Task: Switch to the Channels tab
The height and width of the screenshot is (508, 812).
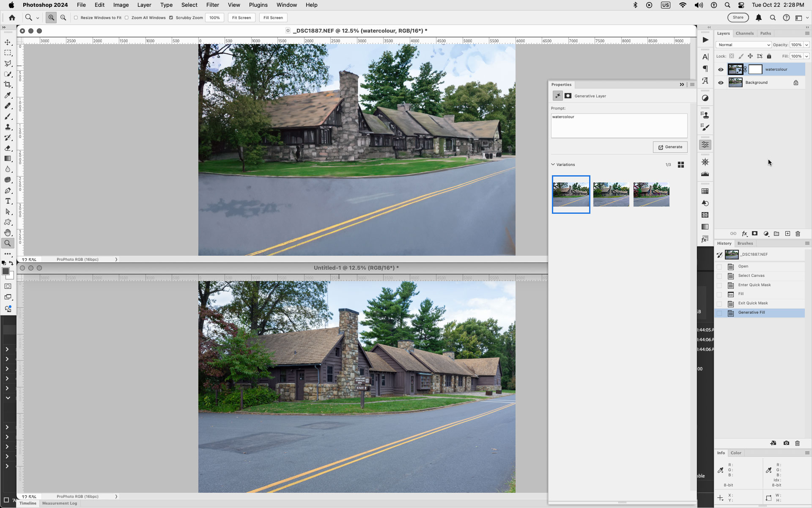Action: point(745,33)
